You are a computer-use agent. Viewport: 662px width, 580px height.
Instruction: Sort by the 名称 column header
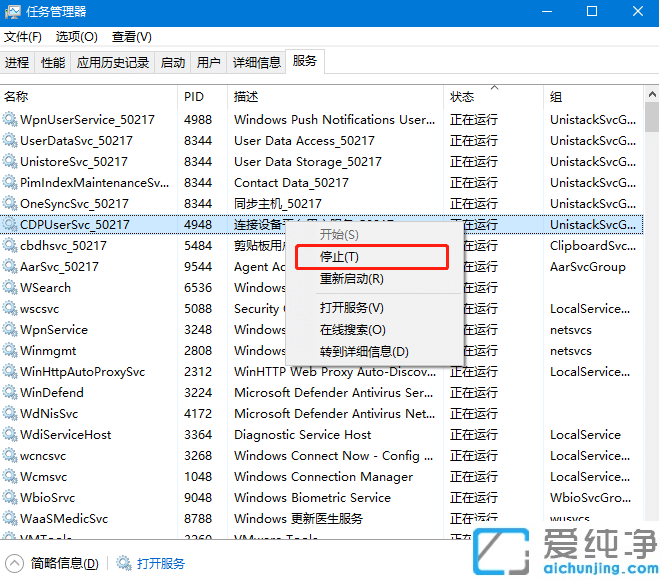89,97
